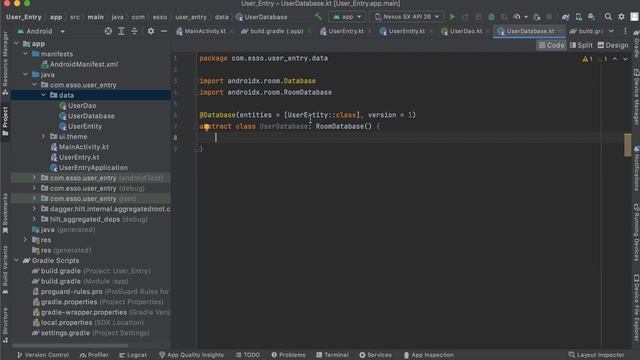This screenshot has height=360, width=640.
Task: Click the Debug app bug icon
Action: tap(491, 17)
